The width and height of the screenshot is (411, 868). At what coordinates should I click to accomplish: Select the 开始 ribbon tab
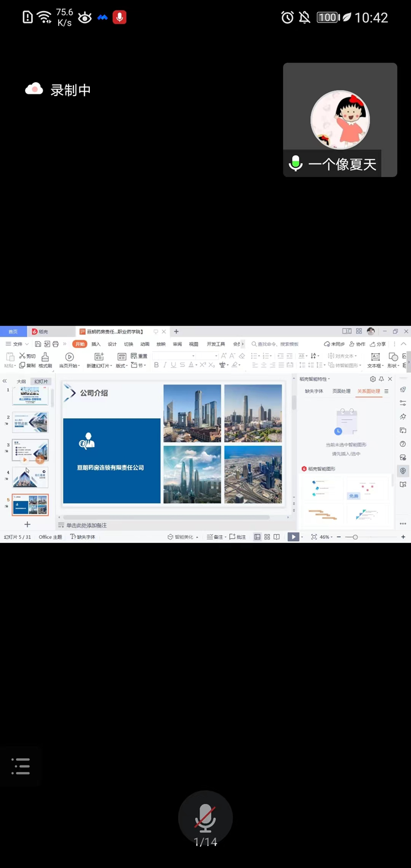pyautogui.click(x=80, y=344)
